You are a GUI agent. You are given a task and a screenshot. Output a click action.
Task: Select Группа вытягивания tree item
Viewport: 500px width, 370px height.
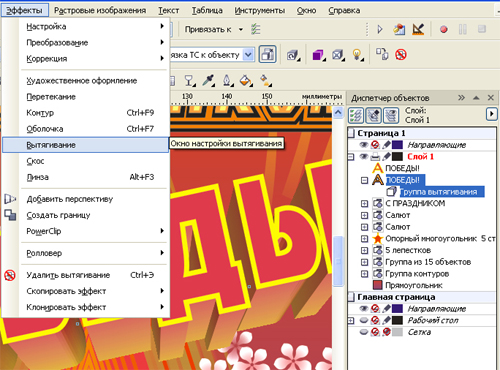pos(438,192)
